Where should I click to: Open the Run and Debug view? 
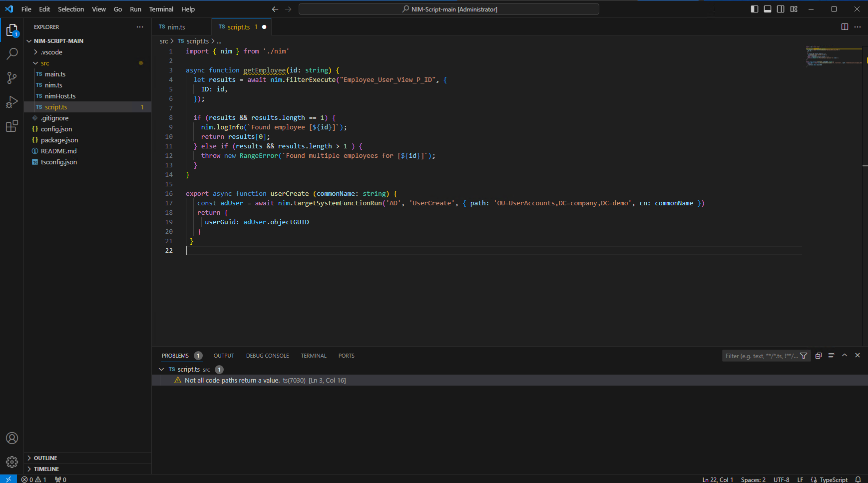[x=12, y=102]
